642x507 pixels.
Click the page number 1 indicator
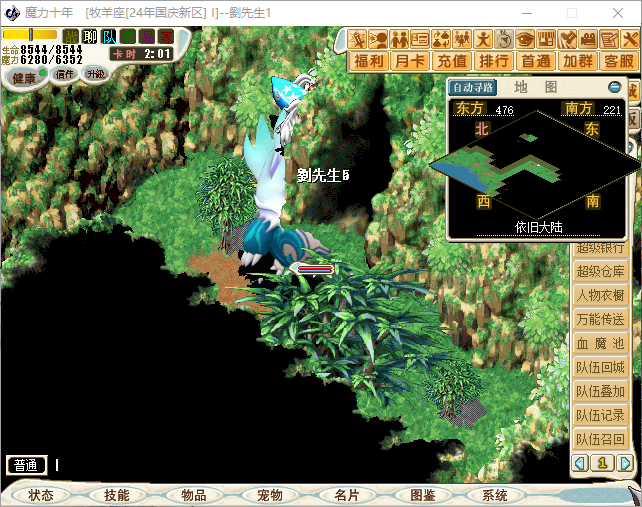[x=602, y=463]
